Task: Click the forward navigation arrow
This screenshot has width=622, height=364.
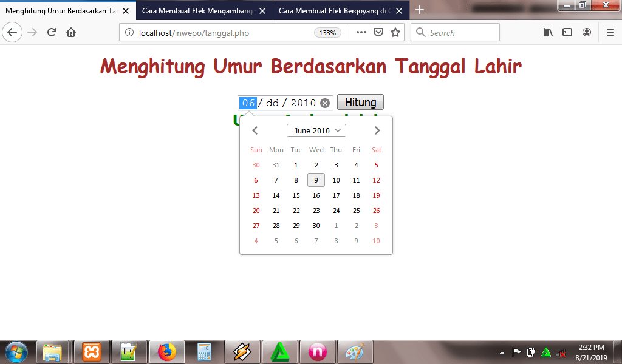Action: [32, 33]
